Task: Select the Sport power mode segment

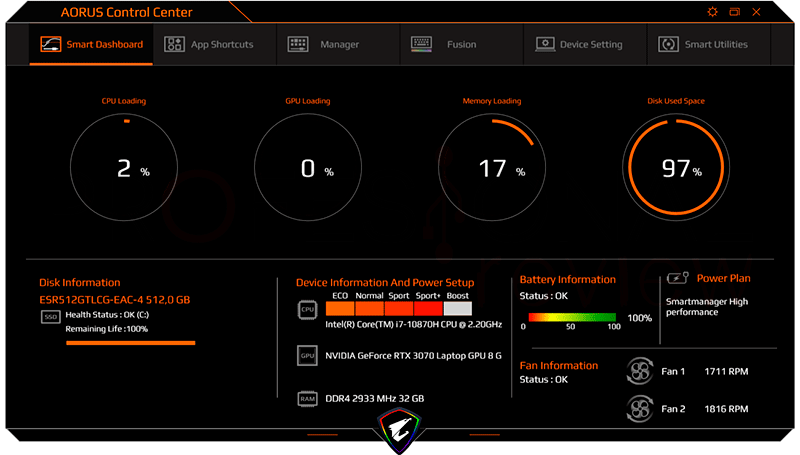Action: coord(398,309)
